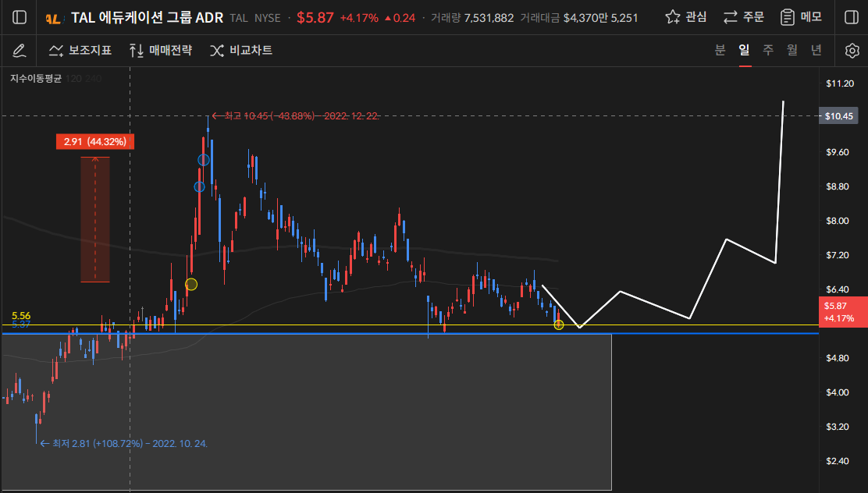868x493 pixels.
Task: Select the 일 daily timeframe
Action: [x=744, y=51]
